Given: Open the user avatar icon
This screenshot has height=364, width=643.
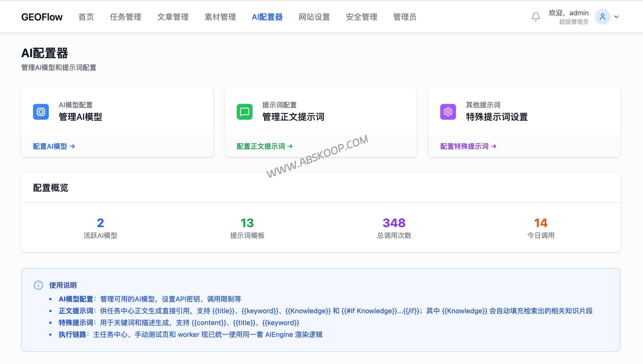Looking at the screenshot, I should click(603, 17).
